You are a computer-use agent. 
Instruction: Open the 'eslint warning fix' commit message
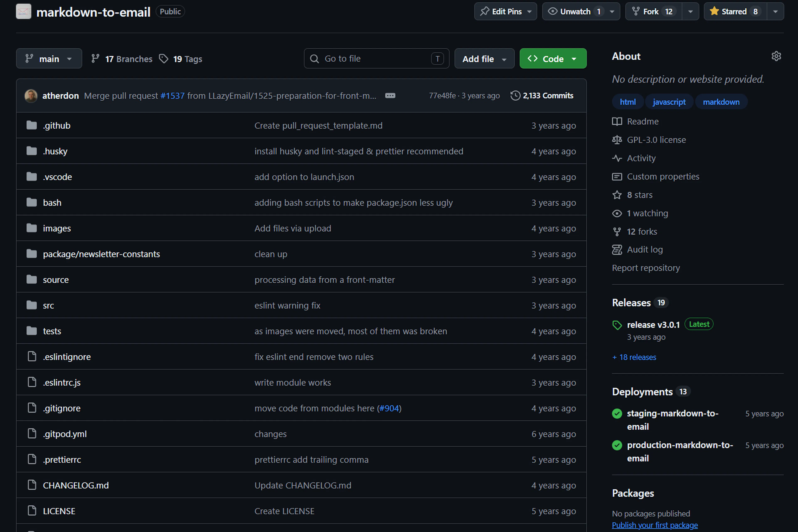(x=287, y=305)
